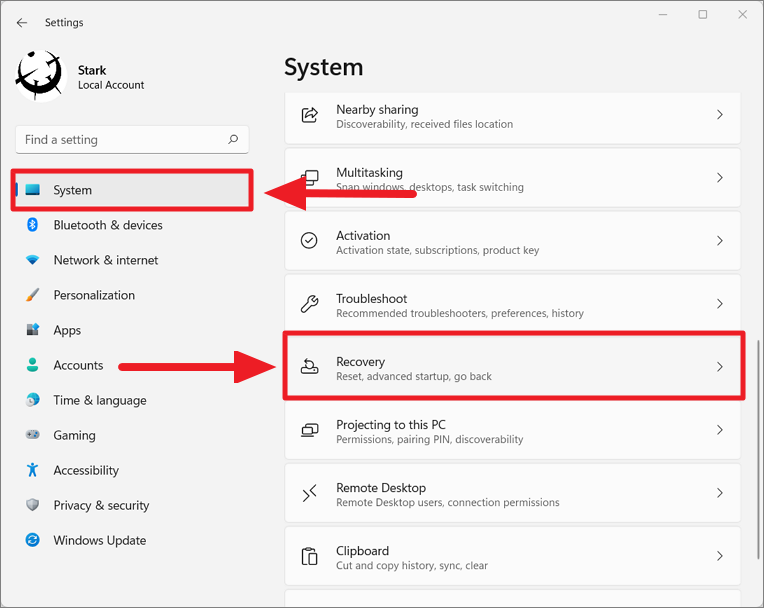Click the Accessibility figure icon
The width and height of the screenshot is (764, 608).
click(x=32, y=470)
